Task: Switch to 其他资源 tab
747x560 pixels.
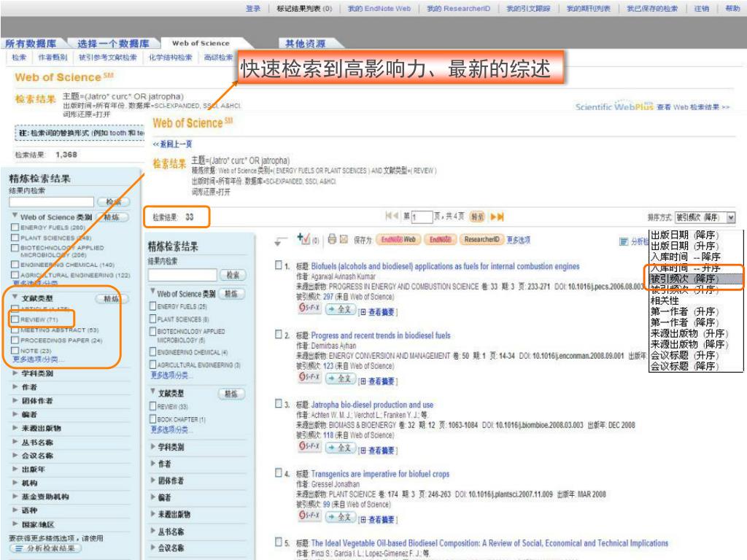Action: click(306, 43)
